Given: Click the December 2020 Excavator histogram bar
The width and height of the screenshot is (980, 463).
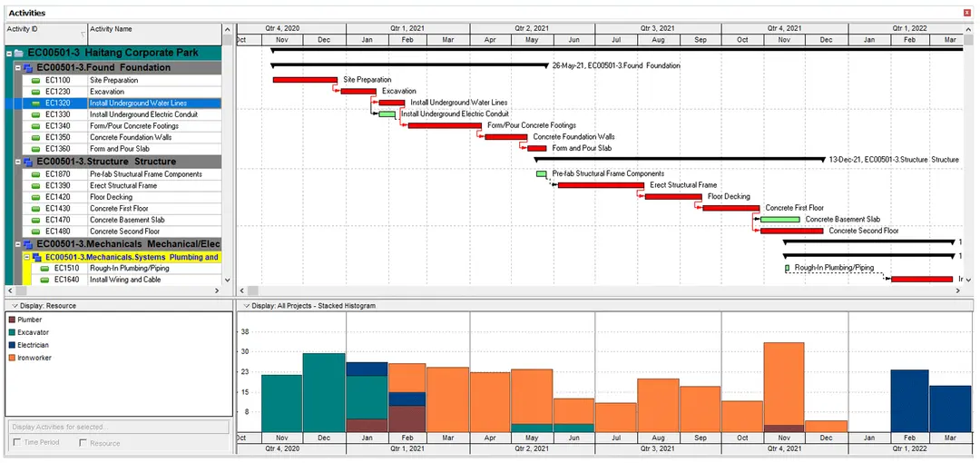Looking at the screenshot, I should tap(324, 393).
